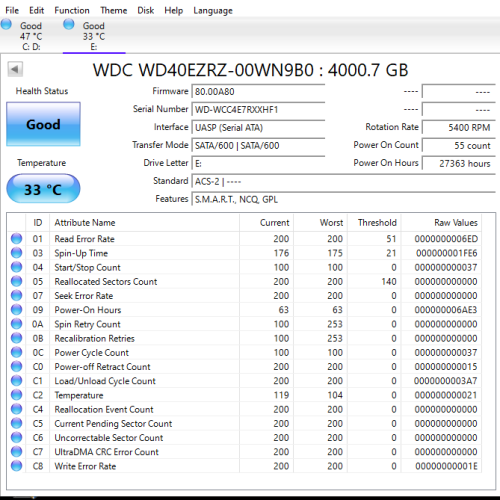Click status orb for Spin-Up Time
The width and height of the screenshot is (500, 500).
point(16,253)
